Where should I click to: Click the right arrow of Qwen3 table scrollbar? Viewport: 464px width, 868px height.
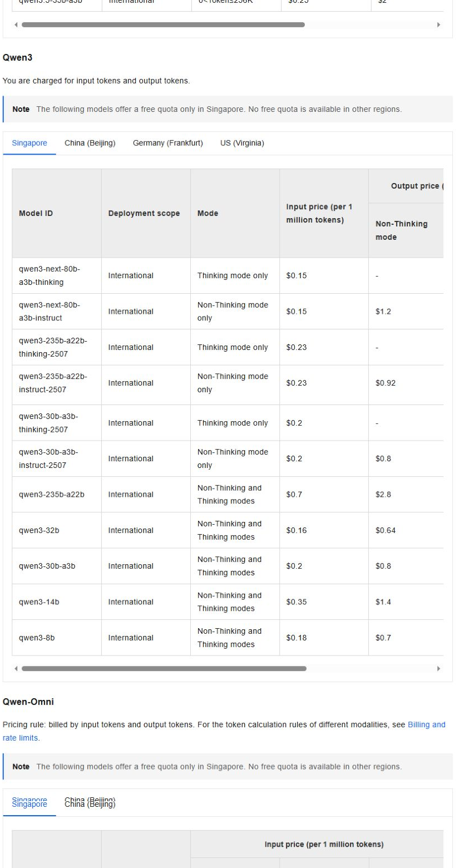[439, 669]
